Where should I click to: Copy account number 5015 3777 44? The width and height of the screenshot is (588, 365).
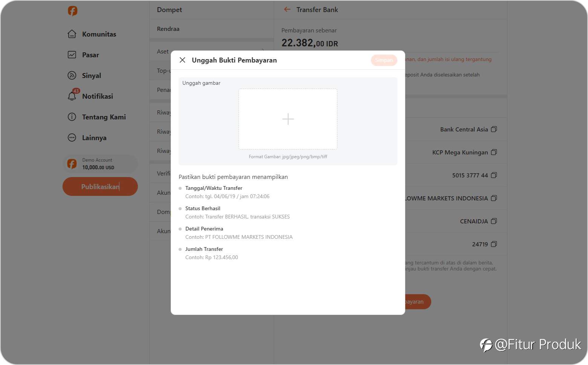(x=494, y=175)
